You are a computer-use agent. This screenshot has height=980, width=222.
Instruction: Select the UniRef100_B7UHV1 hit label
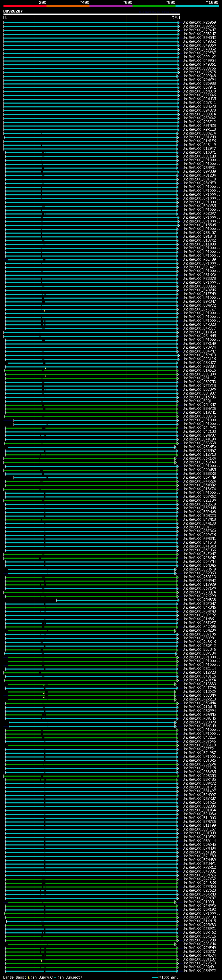click(199, 864)
